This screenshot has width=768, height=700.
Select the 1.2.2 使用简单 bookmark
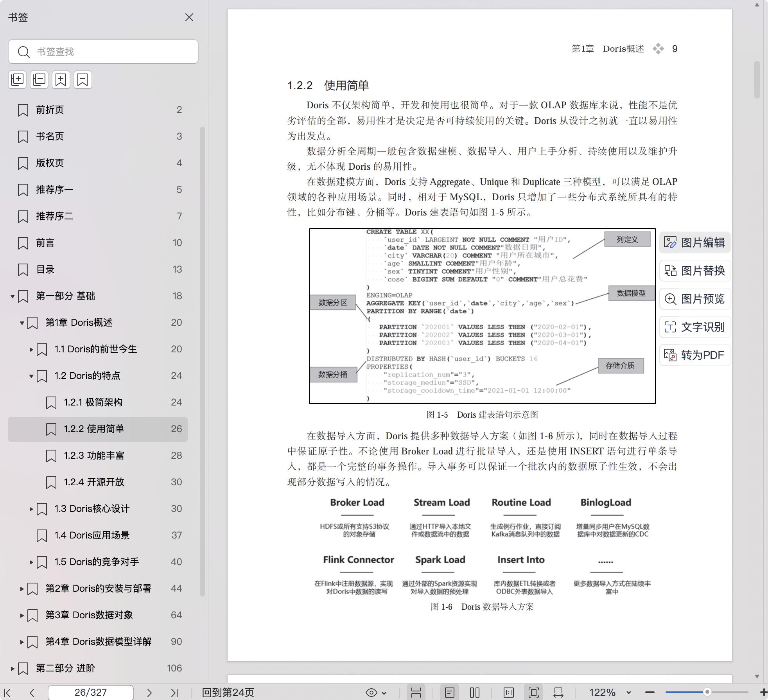(x=98, y=429)
